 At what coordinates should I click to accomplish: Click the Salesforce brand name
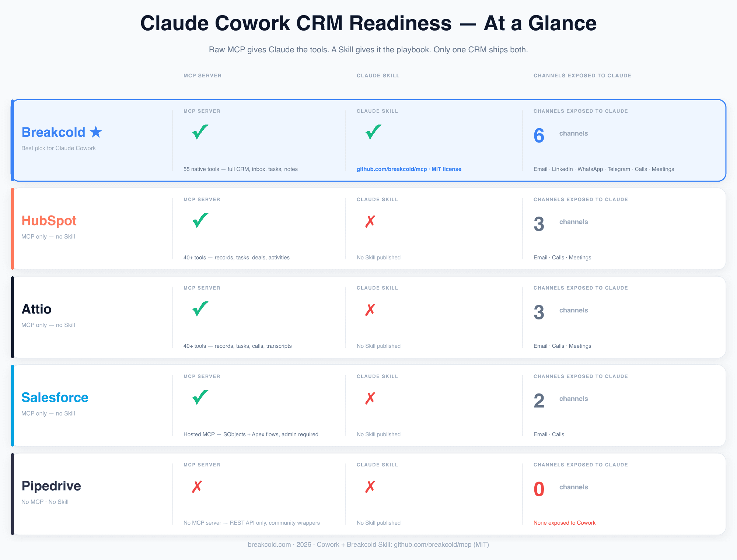[55, 398]
